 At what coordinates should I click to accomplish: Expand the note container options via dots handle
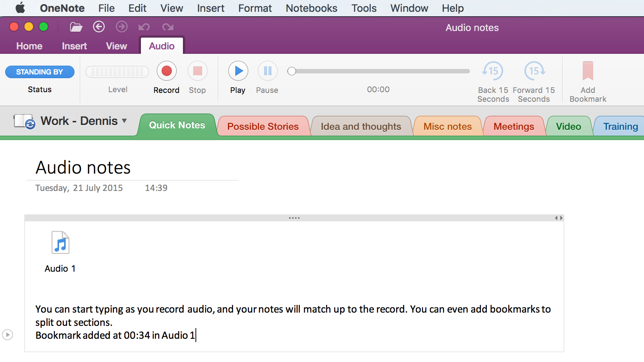[x=294, y=217]
